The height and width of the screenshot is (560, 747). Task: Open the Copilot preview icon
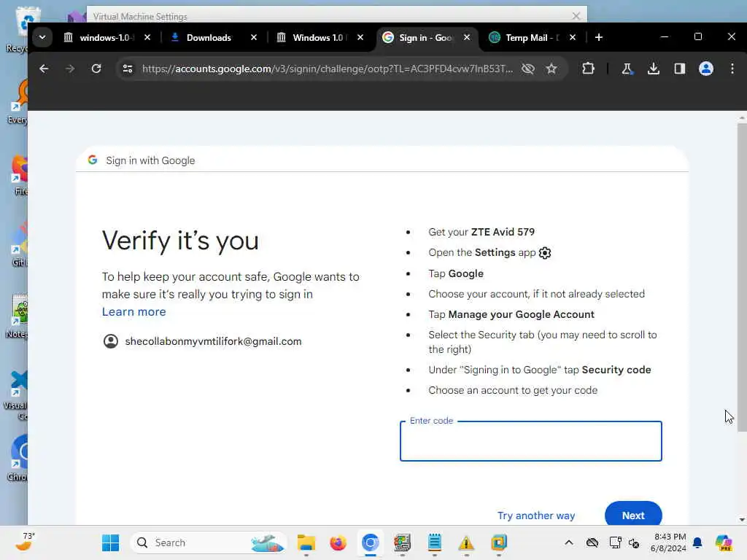point(724,542)
